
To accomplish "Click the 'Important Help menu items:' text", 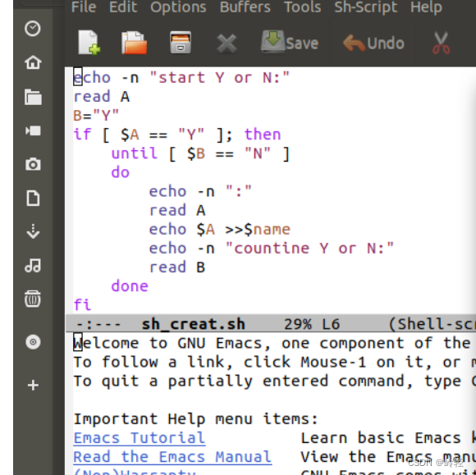I will pyautogui.click(x=196, y=419).
